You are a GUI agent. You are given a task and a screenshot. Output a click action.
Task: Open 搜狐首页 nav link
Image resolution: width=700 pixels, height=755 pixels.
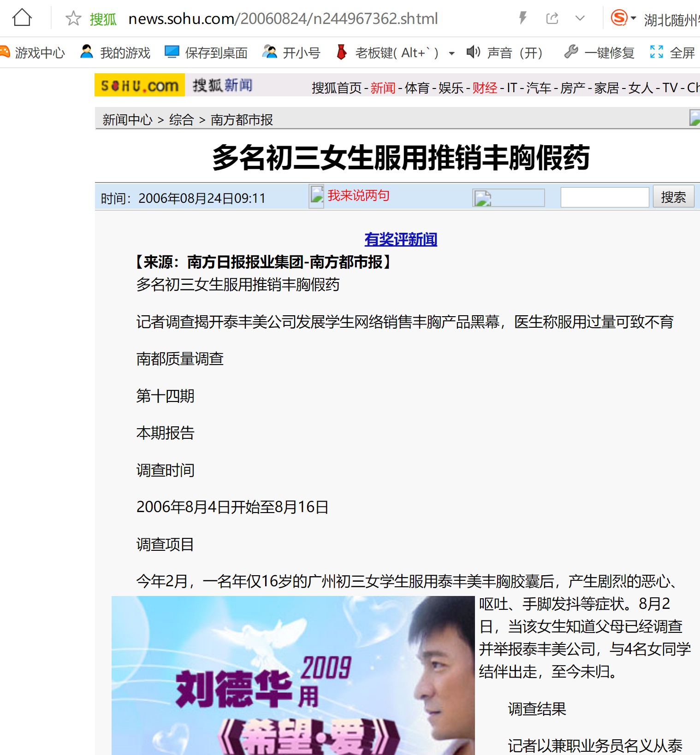point(337,88)
